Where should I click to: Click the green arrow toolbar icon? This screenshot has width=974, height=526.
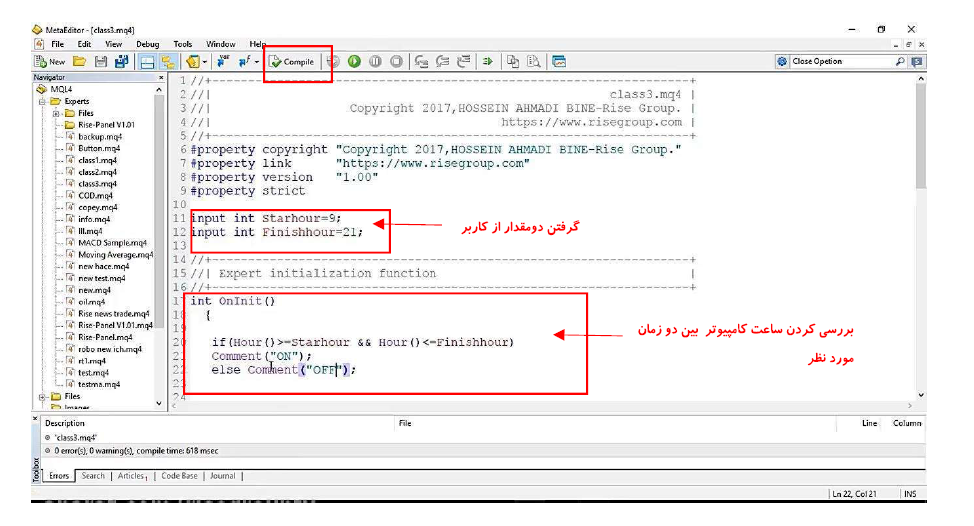point(488,61)
